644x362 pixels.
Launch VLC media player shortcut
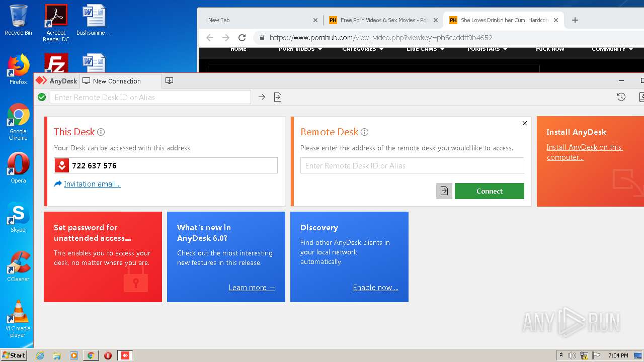pyautogui.click(x=18, y=319)
